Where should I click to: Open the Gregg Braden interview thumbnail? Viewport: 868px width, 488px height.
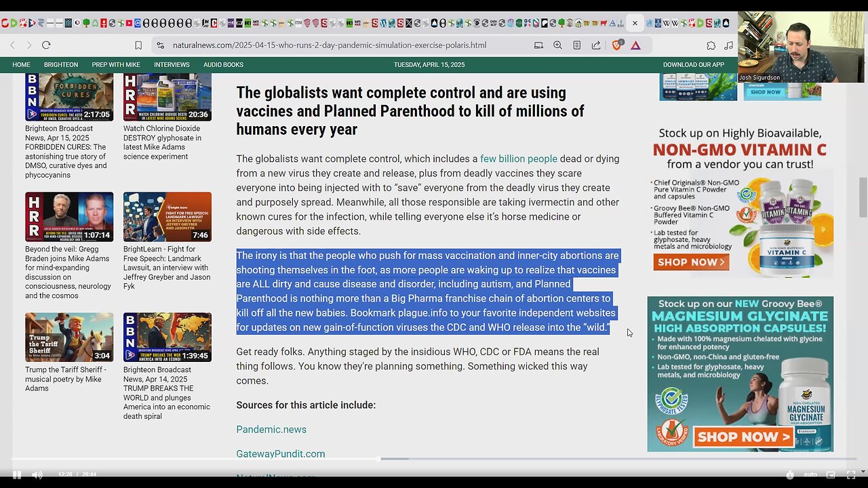coord(69,217)
